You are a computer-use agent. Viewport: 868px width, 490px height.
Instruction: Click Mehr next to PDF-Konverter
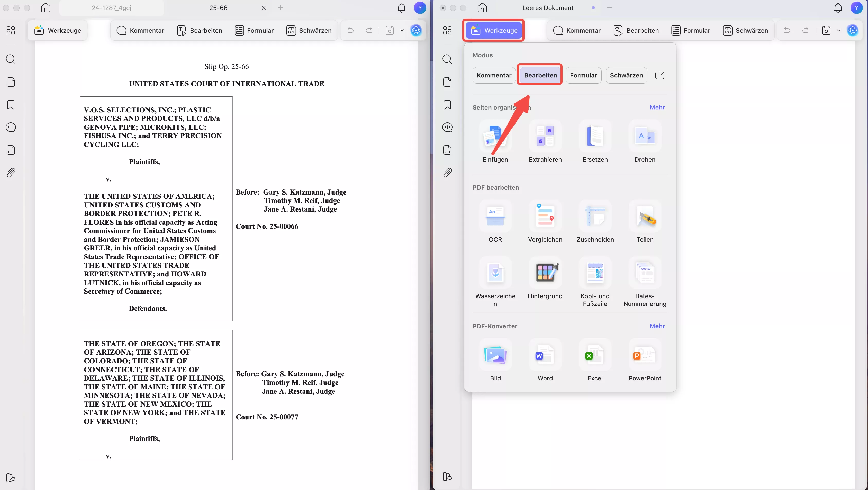(657, 326)
